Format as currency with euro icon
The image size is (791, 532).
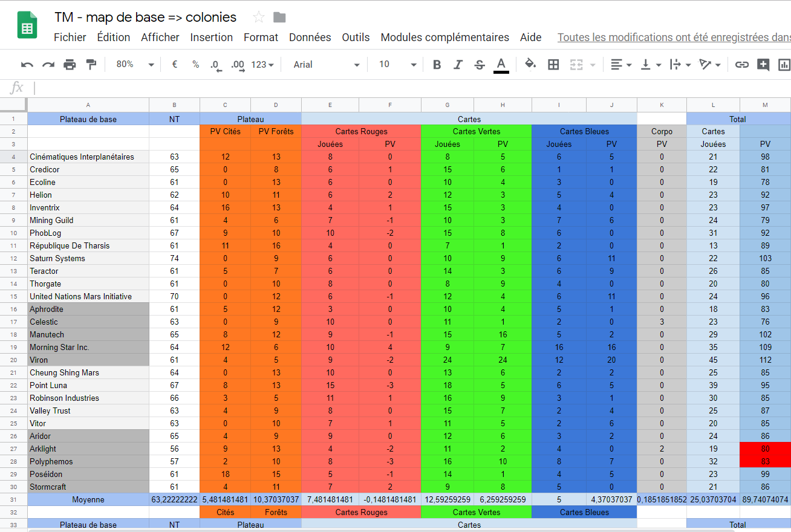tap(175, 64)
